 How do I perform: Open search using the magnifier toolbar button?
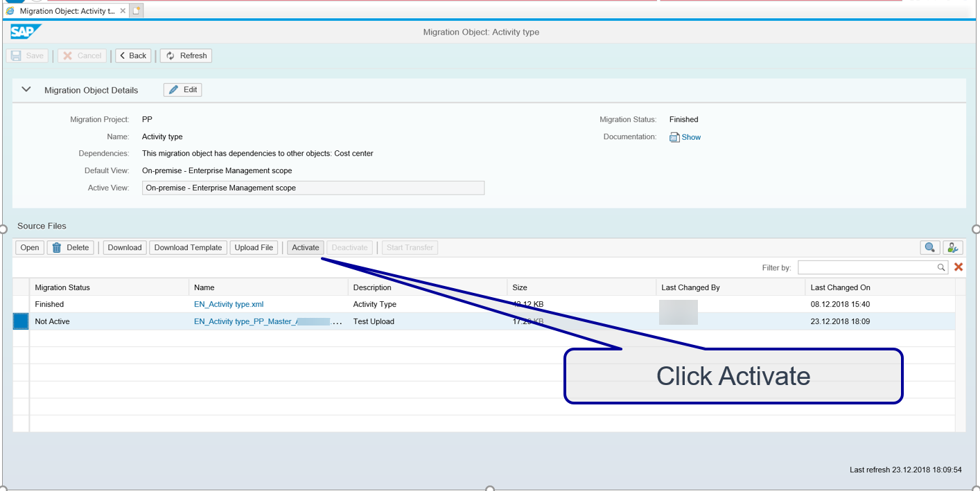tap(929, 247)
